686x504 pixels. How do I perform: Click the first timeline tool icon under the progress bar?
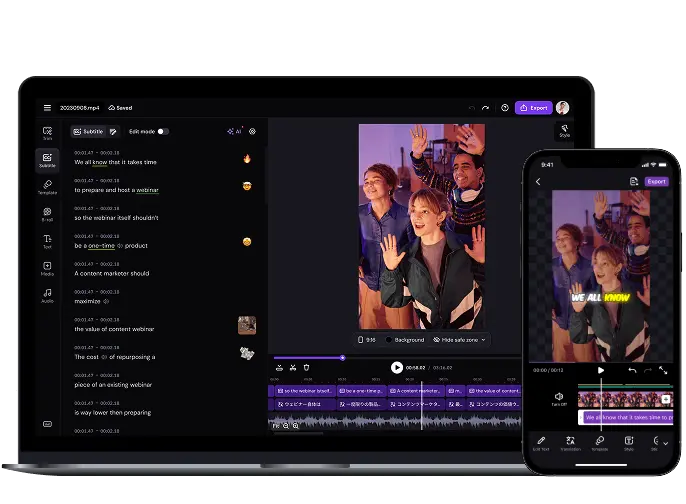[x=280, y=368]
